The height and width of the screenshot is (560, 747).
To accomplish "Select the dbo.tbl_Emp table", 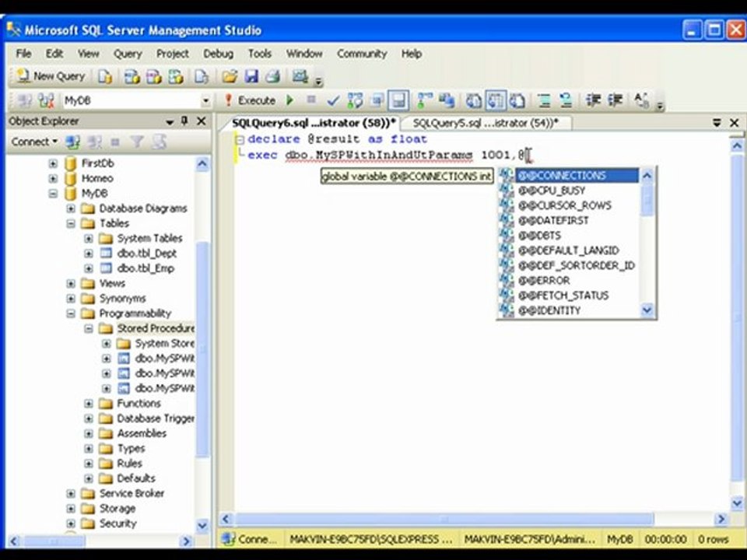I will pyautogui.click(x=146, y=268).
